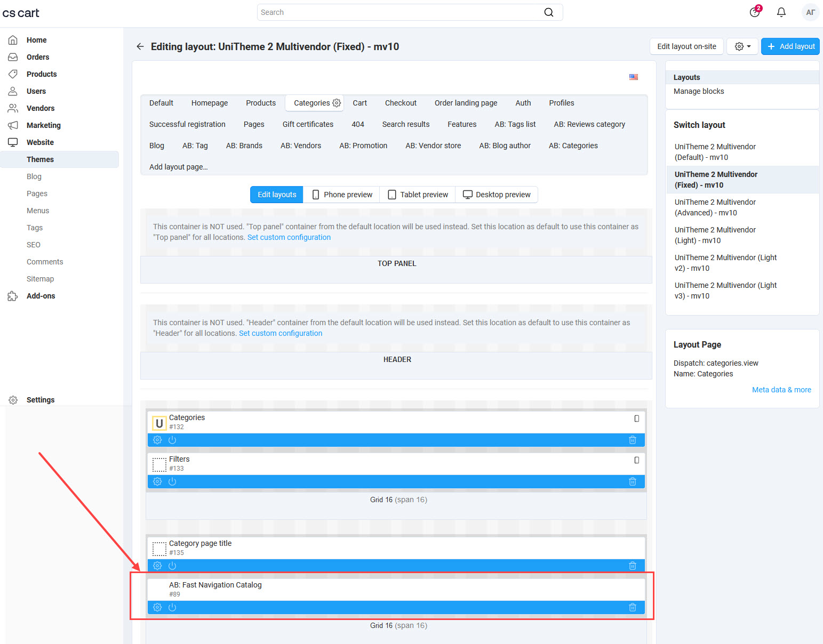Image resolution: width=823 pixels, height=644 pixels.
Task: Switch to UniTheme 2 Multivendor (Light v3) layout
Action: point(725,291)
